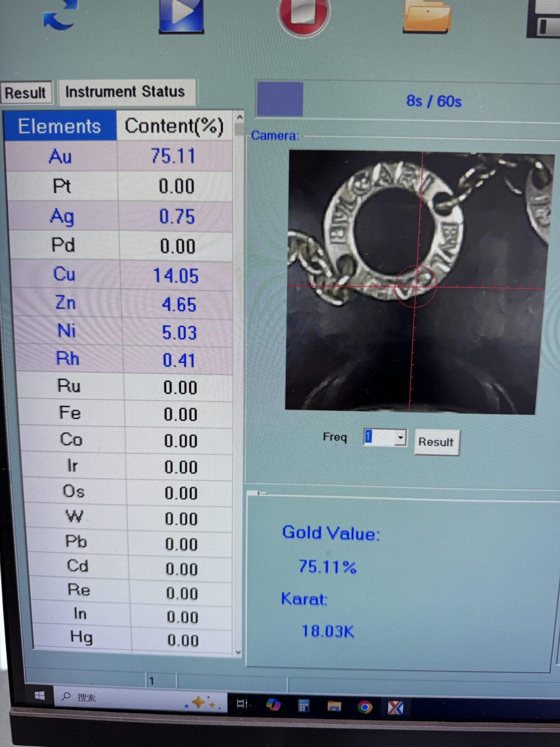Click the purple progress block

(x=280, y=99)
